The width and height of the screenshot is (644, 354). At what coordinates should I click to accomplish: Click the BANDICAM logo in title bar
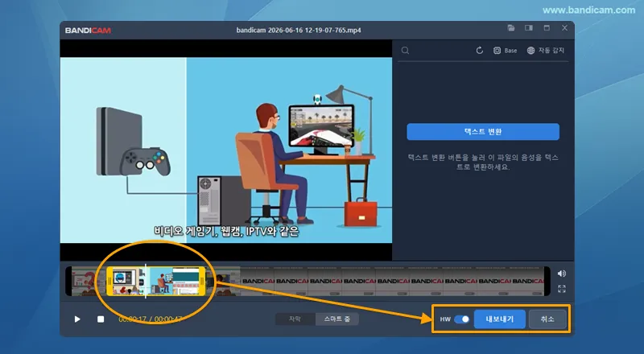tap(88, 31)
